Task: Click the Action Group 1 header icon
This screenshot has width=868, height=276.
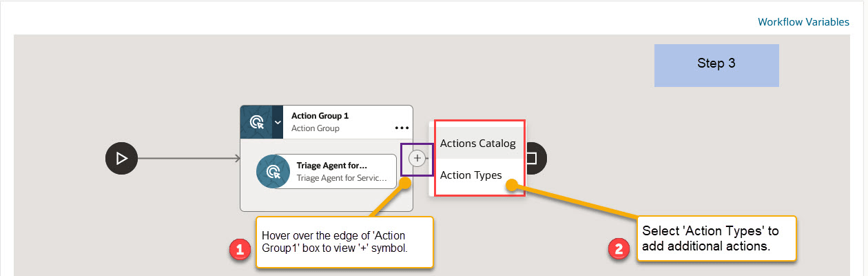Action: point(256,122)
